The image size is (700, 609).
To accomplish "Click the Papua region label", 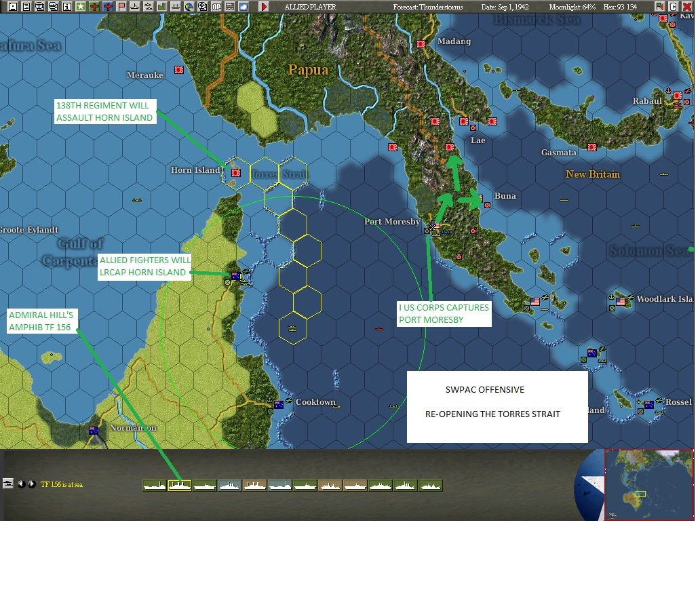I will click(308, 70).
